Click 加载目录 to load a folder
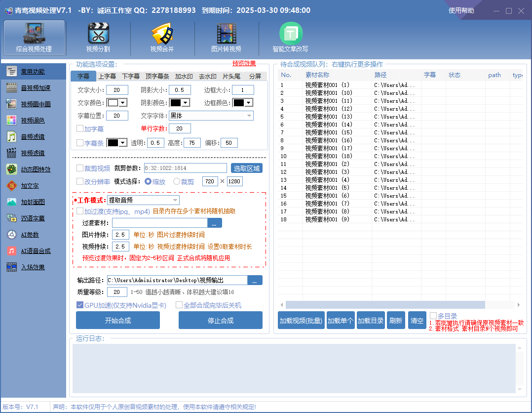532x413 pixels. (371, 320)
